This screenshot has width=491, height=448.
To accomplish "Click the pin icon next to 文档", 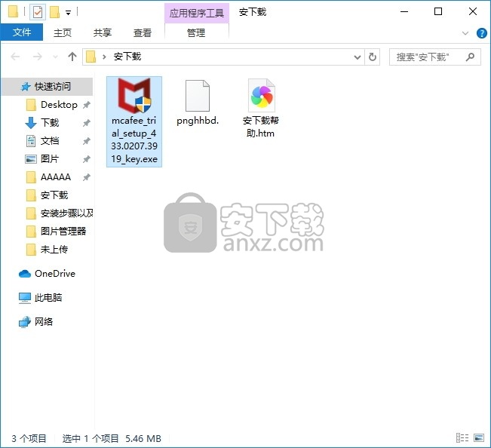I will point(87,141).
